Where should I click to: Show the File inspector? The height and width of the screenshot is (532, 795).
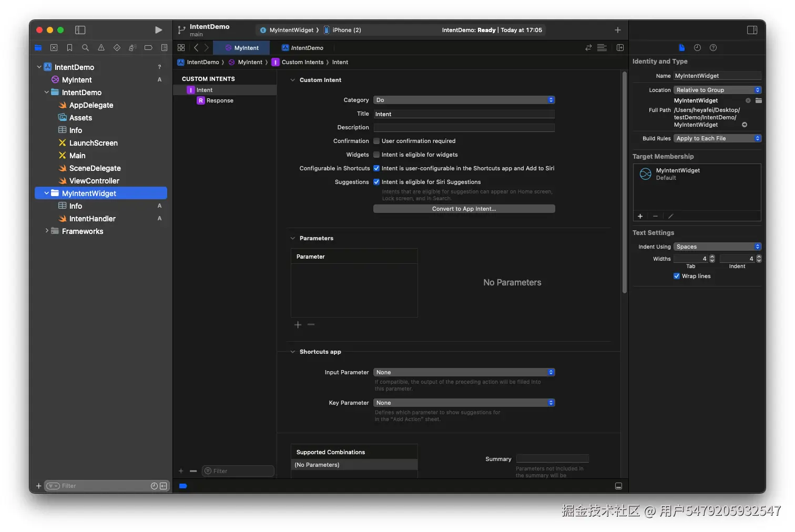[681, 48]
